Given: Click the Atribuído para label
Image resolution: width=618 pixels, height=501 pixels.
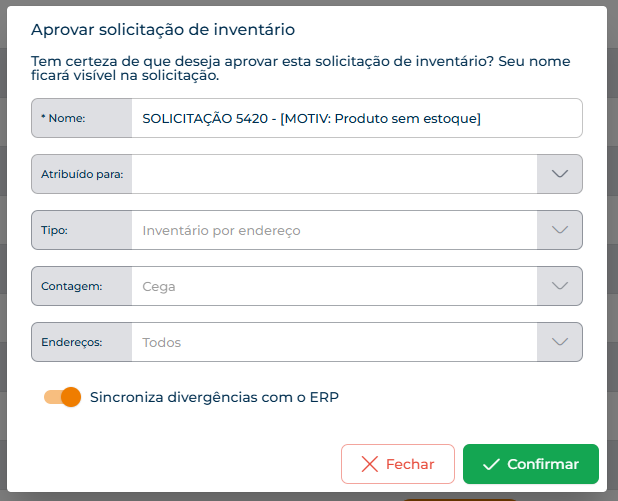Looking at the screenshot, I should pyautogui.click(x=82, y=174).
